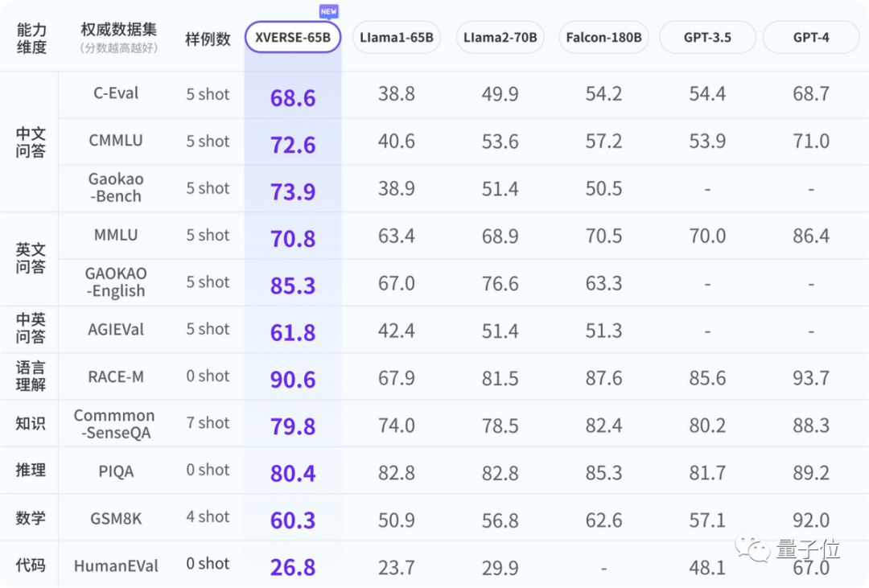Open the GPT-4 column pill

(811, 37)
